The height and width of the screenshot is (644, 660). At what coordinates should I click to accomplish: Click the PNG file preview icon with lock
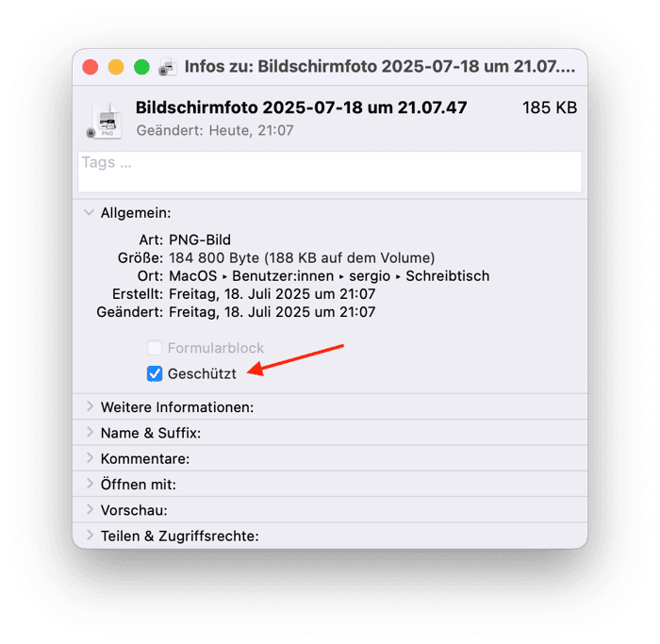[105, 121]
